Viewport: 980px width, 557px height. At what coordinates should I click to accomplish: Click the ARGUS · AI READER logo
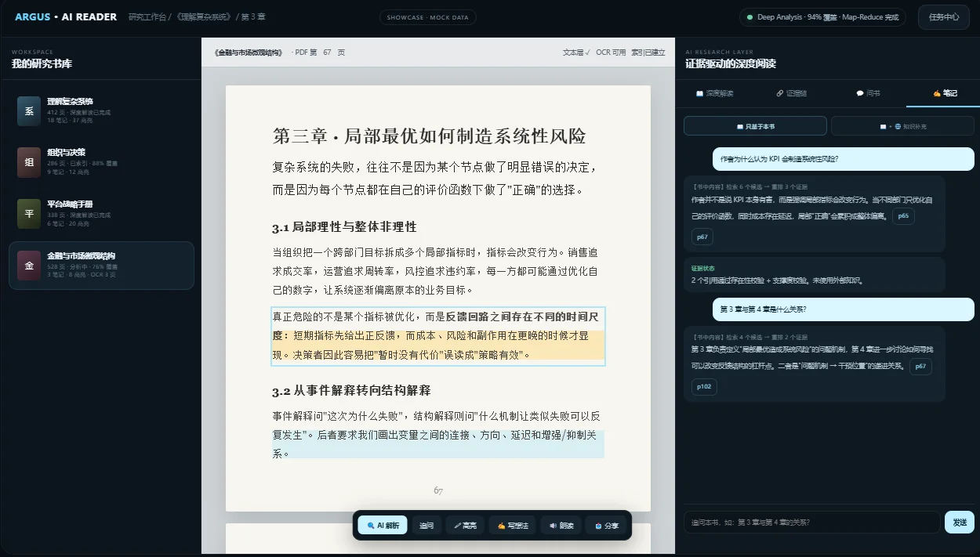66,17
